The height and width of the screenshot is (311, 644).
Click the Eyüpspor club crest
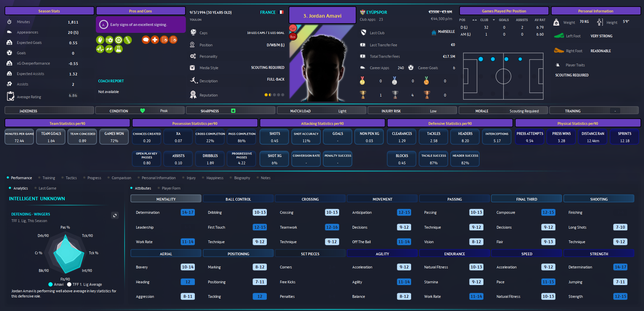[x=363, y=12]
